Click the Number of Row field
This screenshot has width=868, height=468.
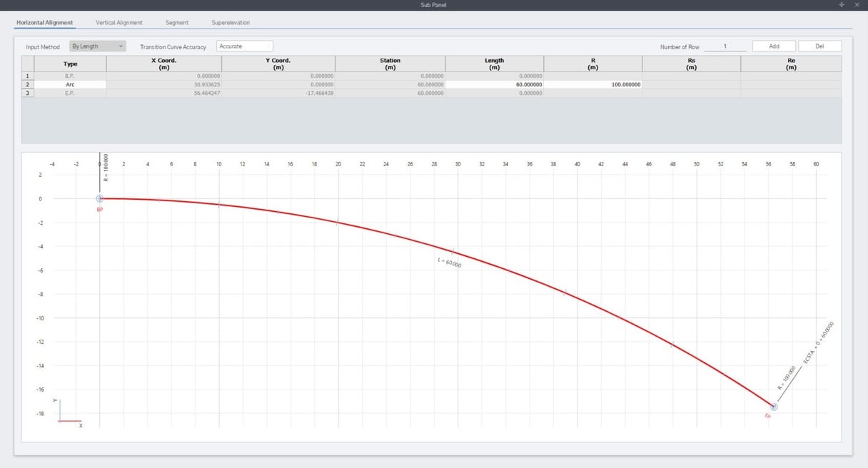[x=725, y=46]
